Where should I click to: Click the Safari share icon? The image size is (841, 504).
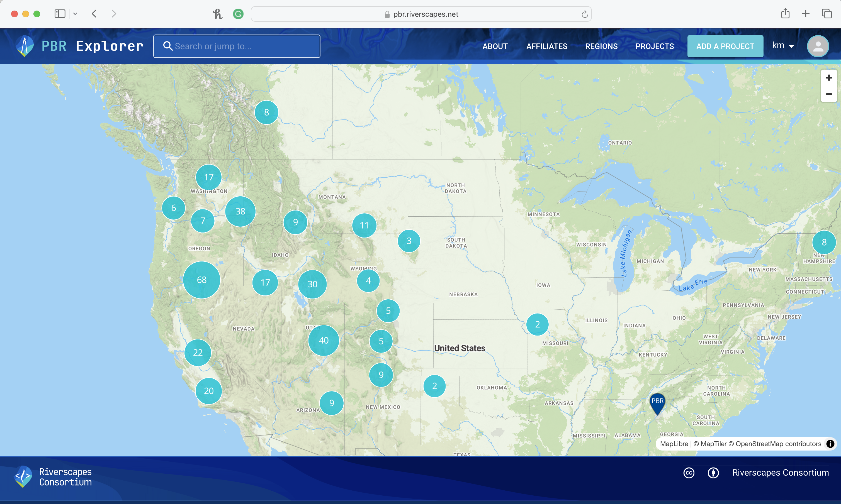[x=785, y=14]
